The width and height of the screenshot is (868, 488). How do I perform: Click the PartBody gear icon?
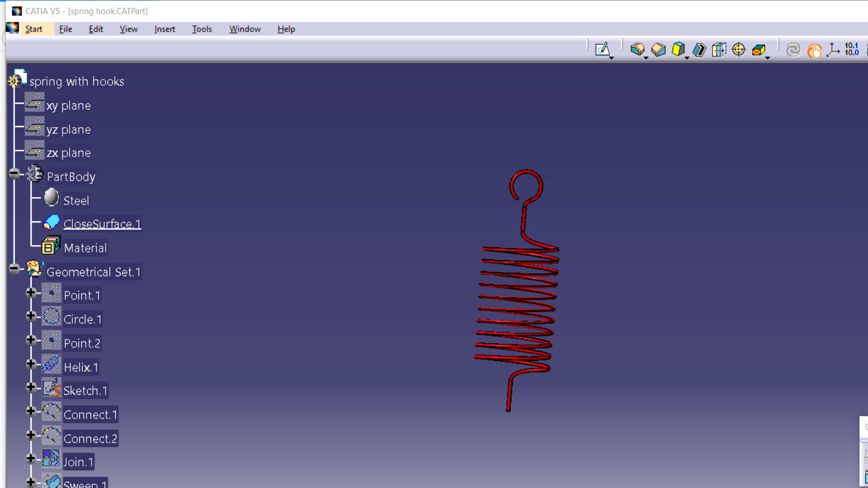pos(35,174)
